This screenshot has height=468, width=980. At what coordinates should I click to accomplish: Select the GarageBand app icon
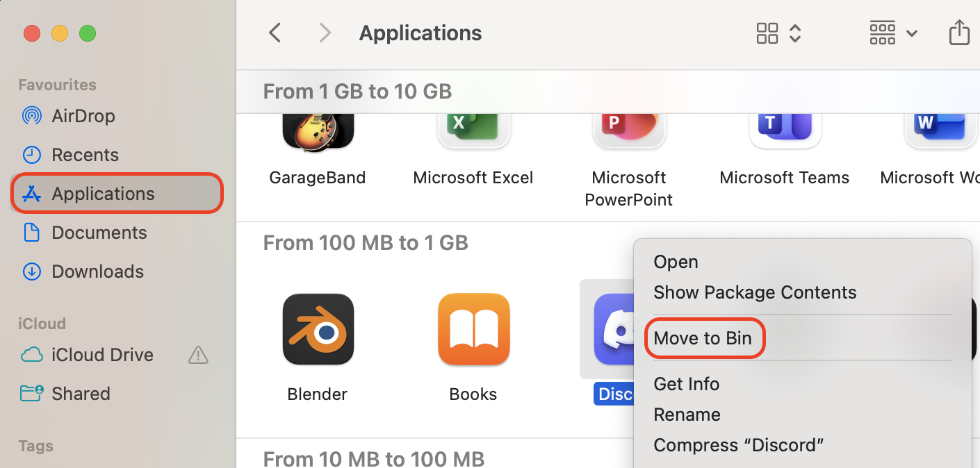click(318, 128)
